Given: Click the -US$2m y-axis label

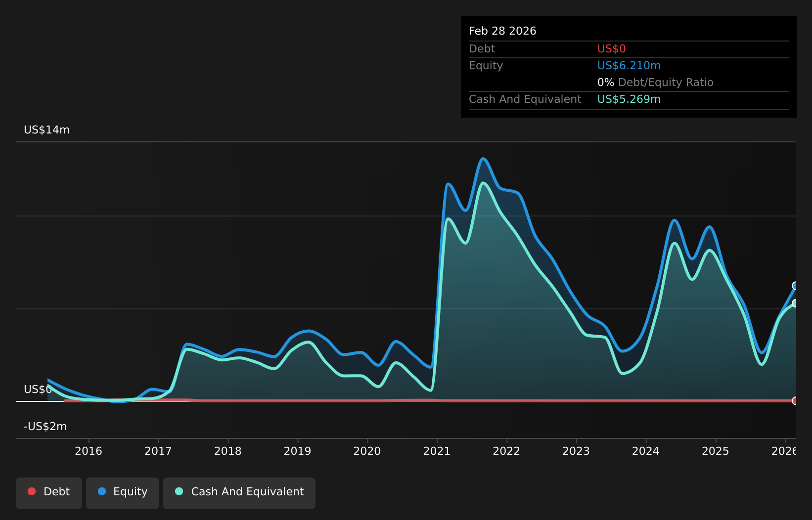Looking at the screenshot, I should (x=45, y=427).
